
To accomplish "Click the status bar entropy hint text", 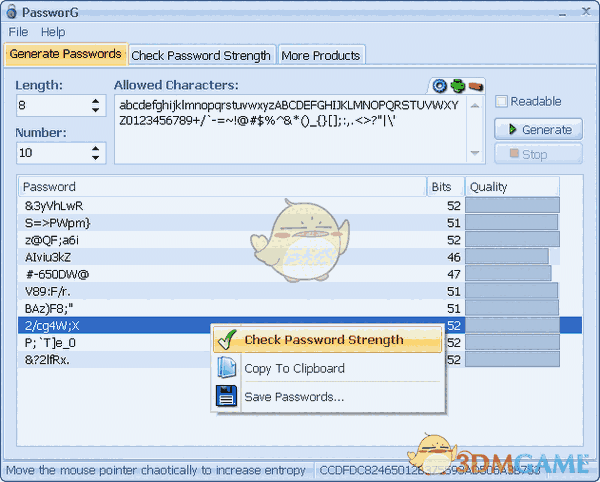I will [x=156, y=470].
